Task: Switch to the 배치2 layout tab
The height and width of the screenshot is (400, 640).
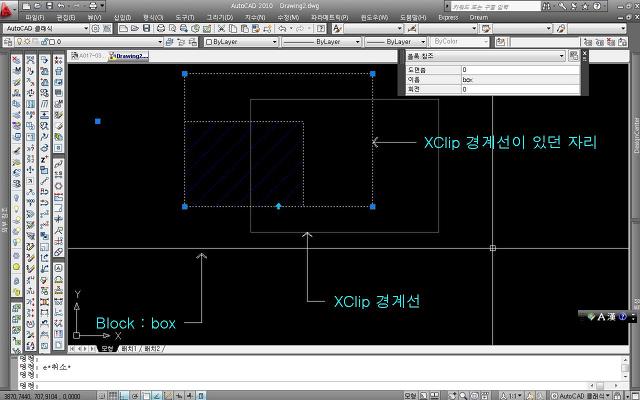Action: coord(152,349)
